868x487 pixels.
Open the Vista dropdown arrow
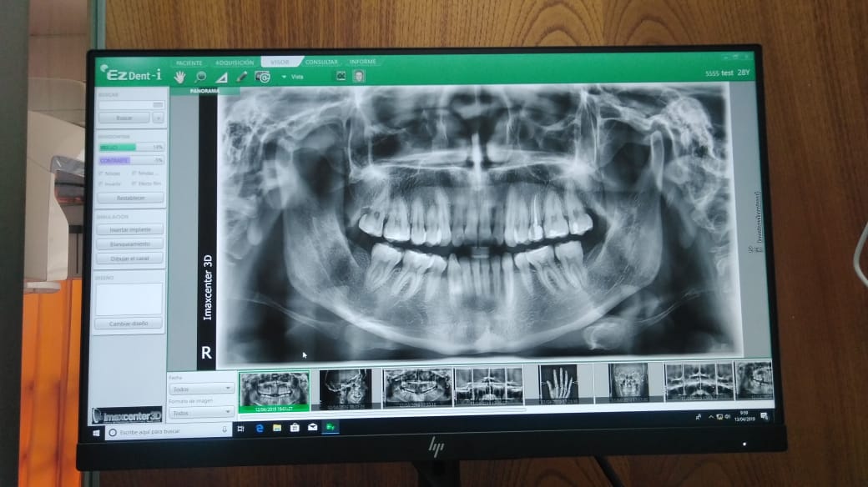coord(284,77)
